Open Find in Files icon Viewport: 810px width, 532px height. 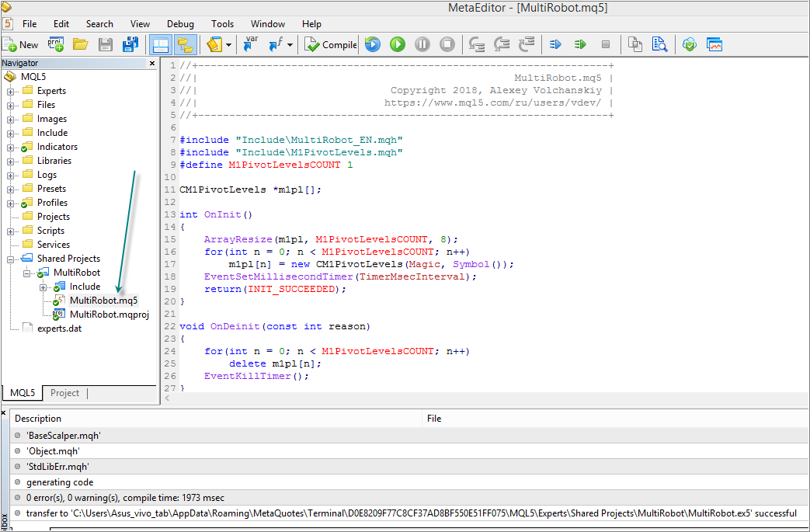tap(659, 45)
